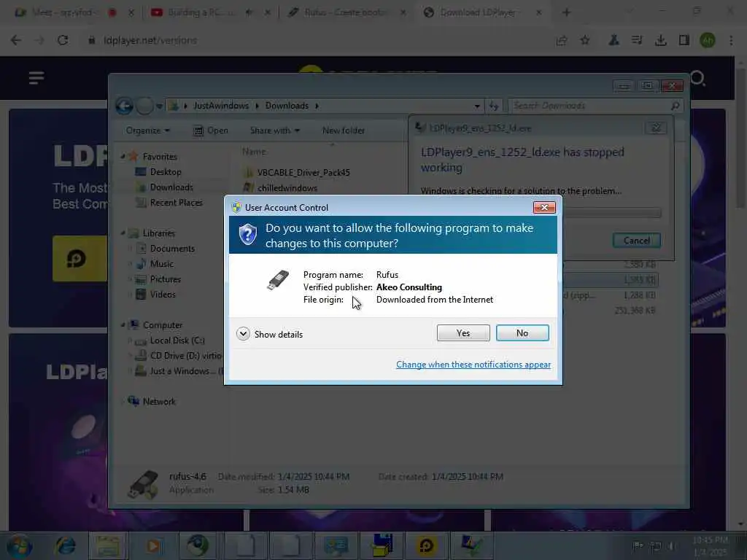Screen dimensions: 747x560
Task: Select the chilledwindows file
Action: click(287, 187)
